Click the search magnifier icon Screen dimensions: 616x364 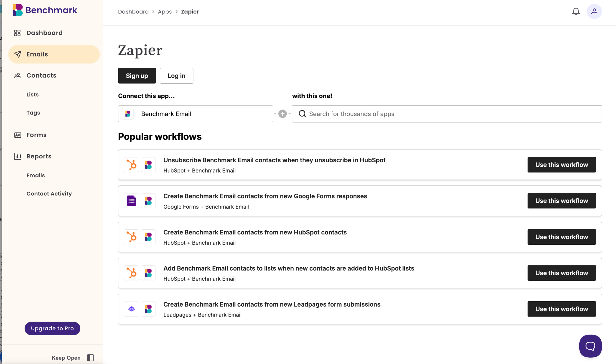click(x=302, y=114)
